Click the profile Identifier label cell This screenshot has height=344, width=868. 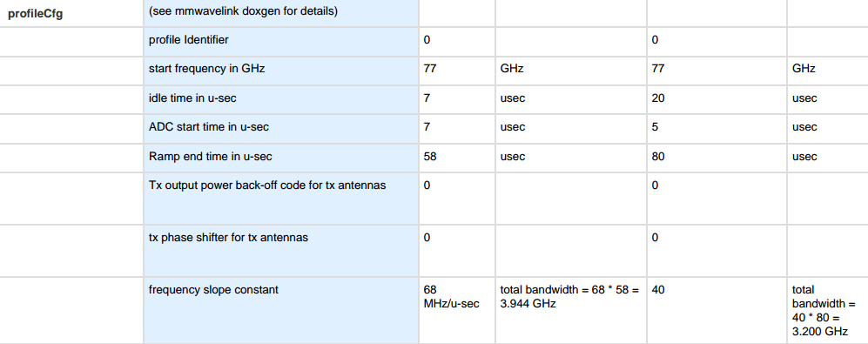pyautogui.click(x=280, y=42)
